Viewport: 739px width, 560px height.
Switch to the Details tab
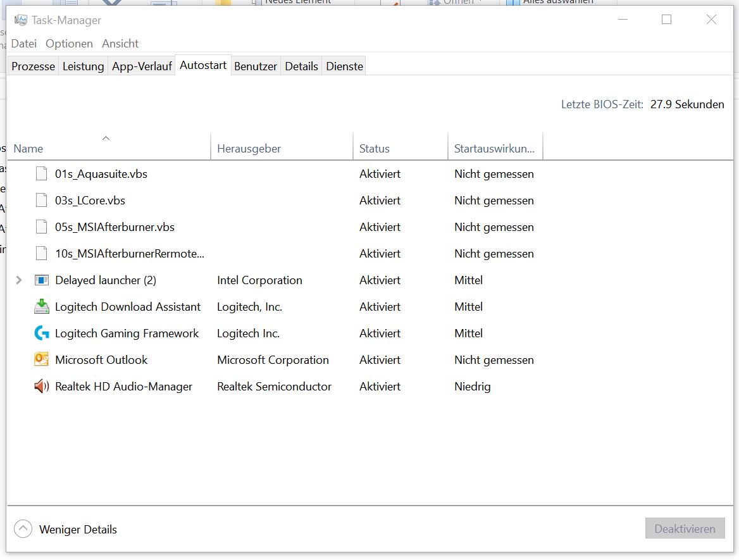[x=301, y=66]
